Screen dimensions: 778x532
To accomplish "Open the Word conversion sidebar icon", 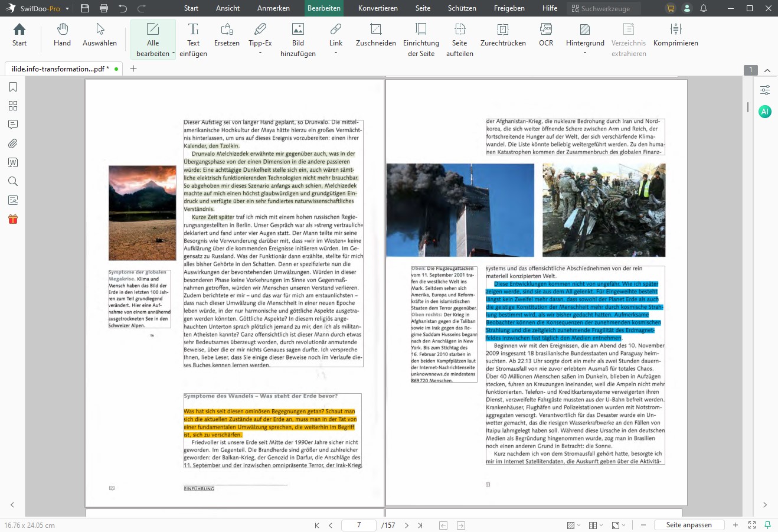I will point(13,162).
